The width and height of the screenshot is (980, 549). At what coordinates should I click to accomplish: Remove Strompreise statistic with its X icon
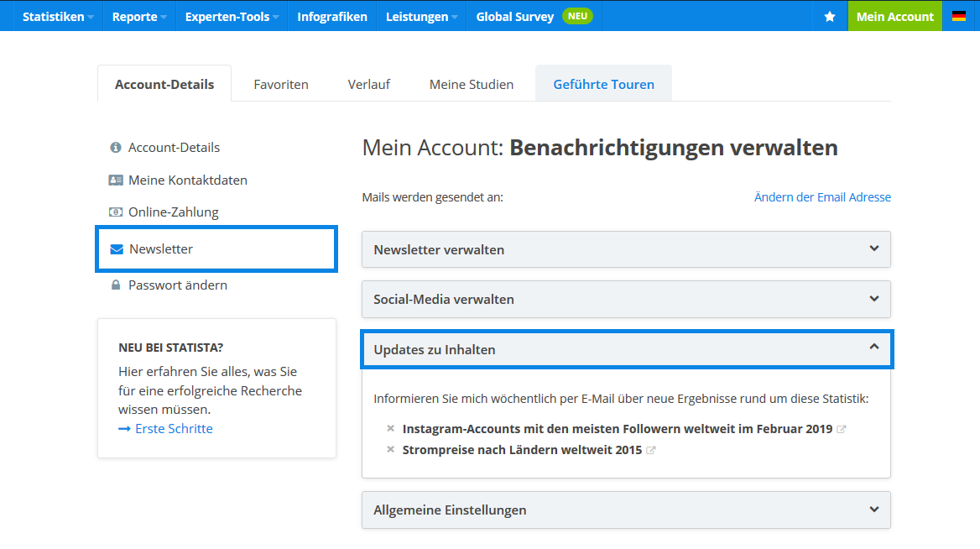coord(390,449)
